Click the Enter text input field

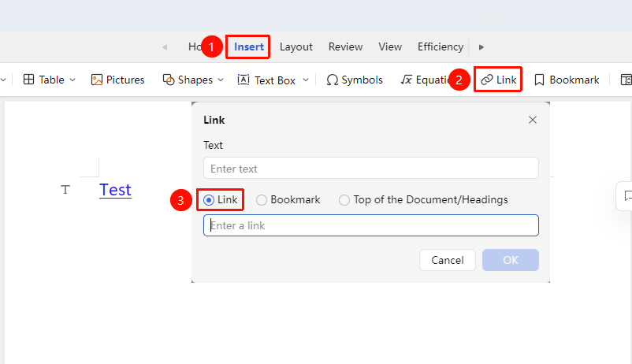(x=371, y=168)
